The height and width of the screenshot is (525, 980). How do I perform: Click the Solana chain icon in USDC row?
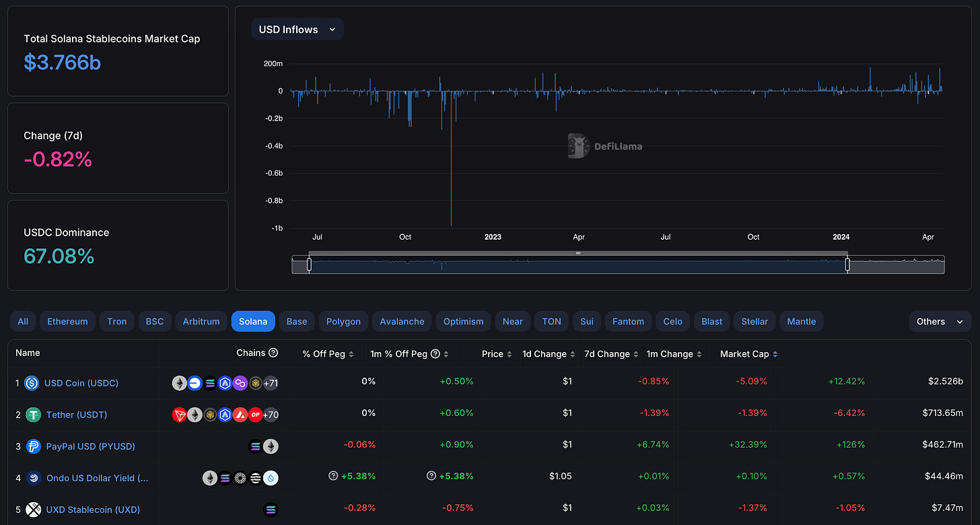pyautogui.click(x=210, y=383)
